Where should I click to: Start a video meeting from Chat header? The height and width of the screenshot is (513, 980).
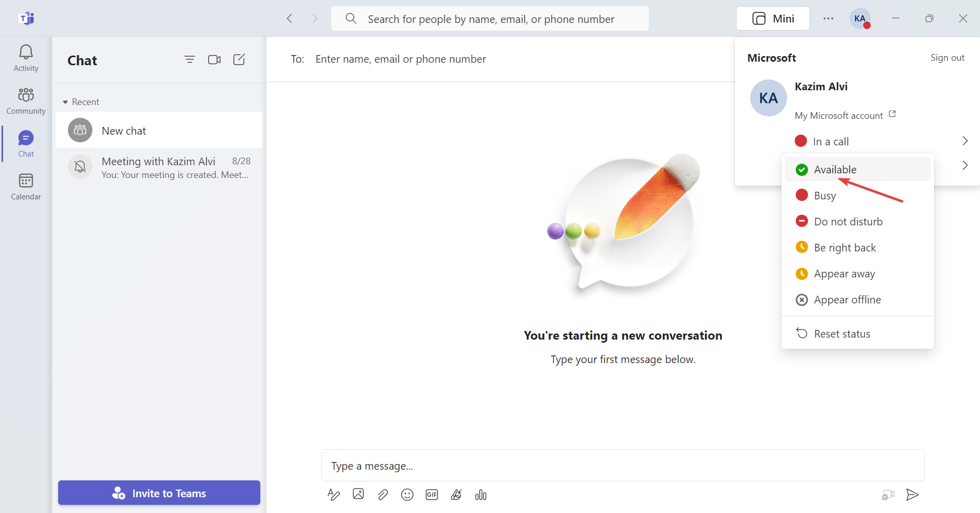point(214,60)
